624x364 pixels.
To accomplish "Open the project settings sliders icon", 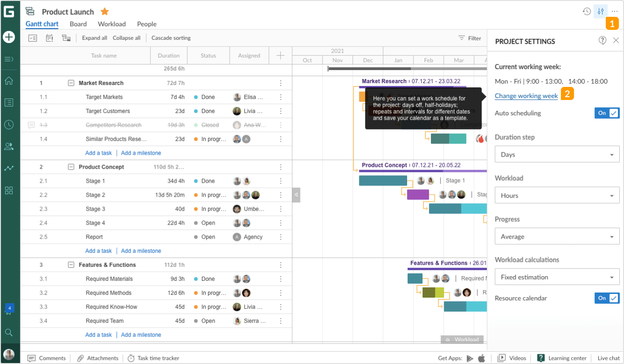I will pyautogui.click(x=600, y=11).
